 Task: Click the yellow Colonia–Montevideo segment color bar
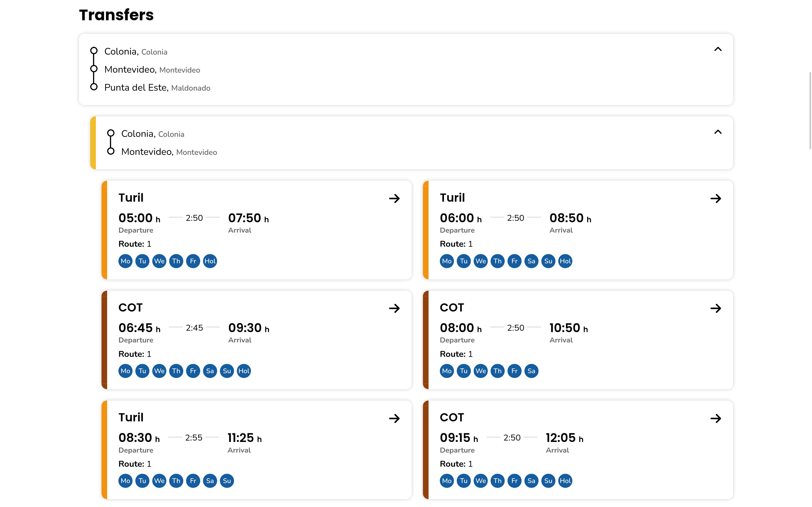(x=93, y=143)
